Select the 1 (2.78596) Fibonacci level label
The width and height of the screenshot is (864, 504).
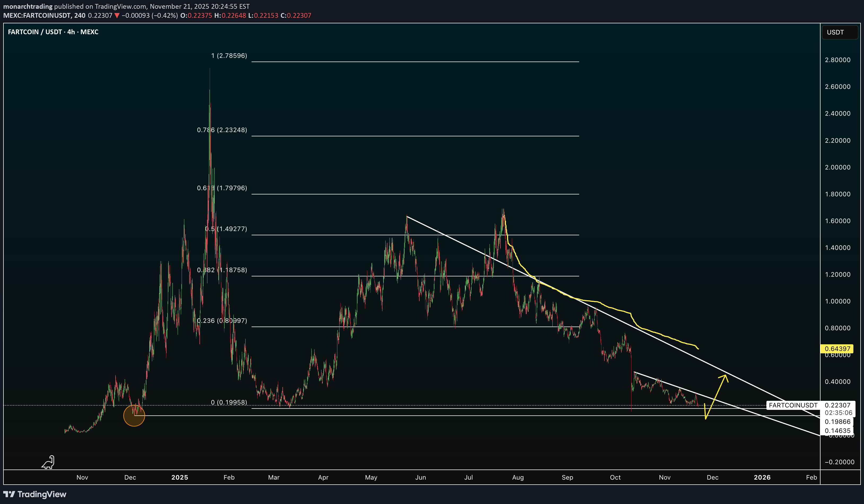click(229, 55)
